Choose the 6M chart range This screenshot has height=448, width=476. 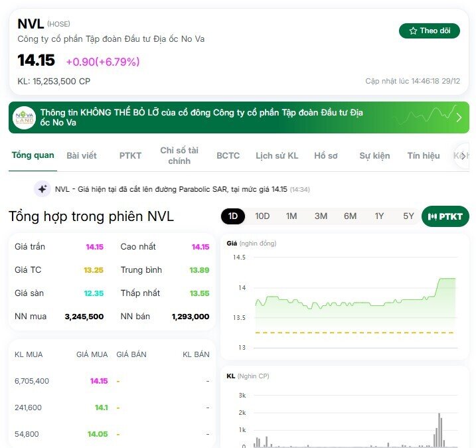pos(350,216)
